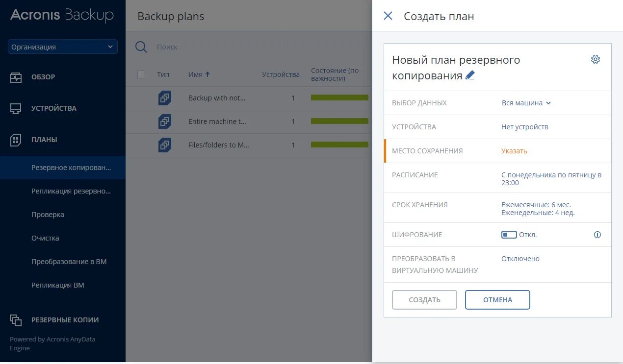Click the Резервные копии icon in sidebar
This screenshot has height=364, width=623.
[x=16, y=320]
